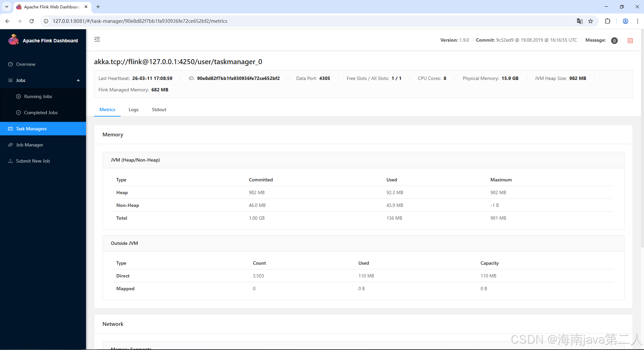Viewport: 644px width, 350px height.
Task: Click Direct count value 3,503
Action: tap(258, 276)
